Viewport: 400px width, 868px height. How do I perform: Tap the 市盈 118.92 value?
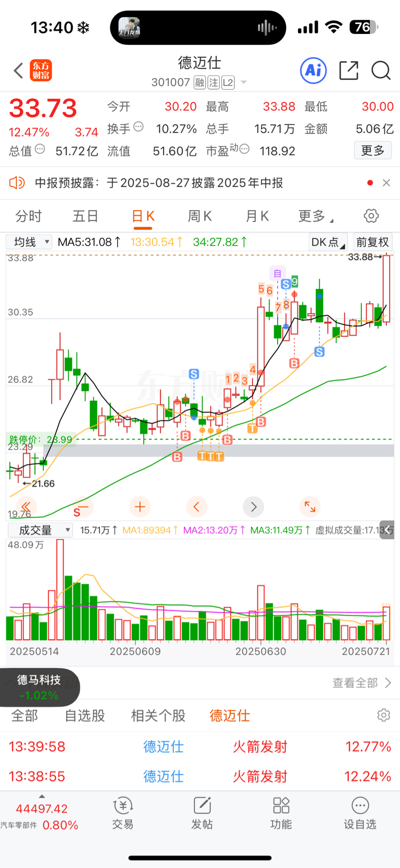[277, 151]
